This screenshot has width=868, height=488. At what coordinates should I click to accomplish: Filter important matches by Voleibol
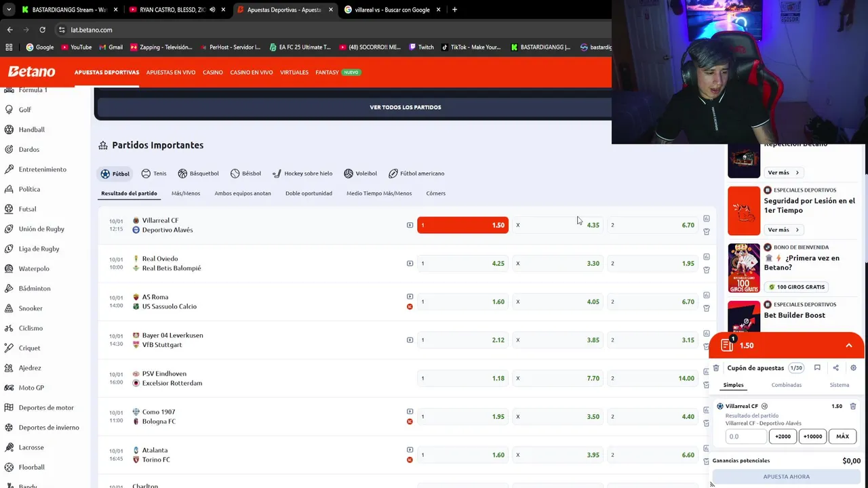click(360, 174)
